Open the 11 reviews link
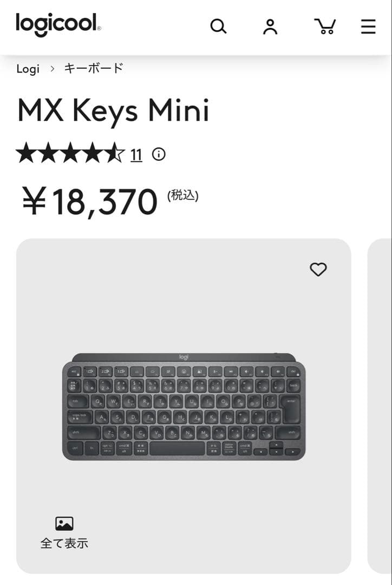Viewport: 392px width, 585px height. 136,154
